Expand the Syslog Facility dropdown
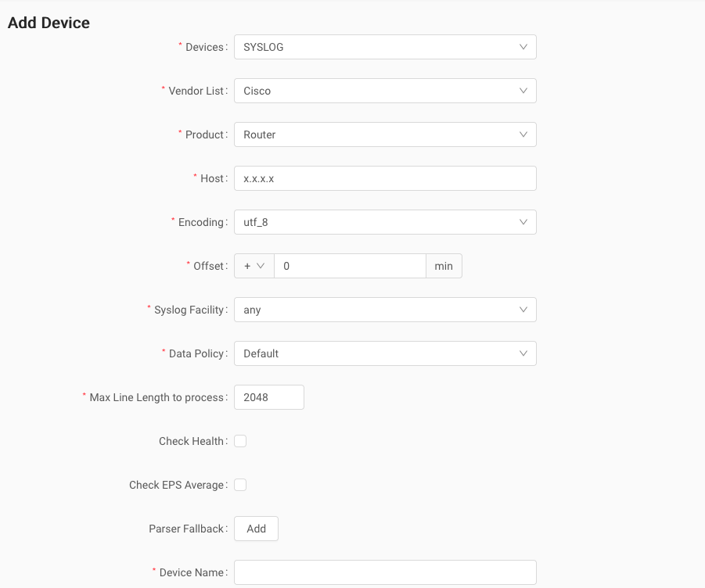 (x=385, y=310)
